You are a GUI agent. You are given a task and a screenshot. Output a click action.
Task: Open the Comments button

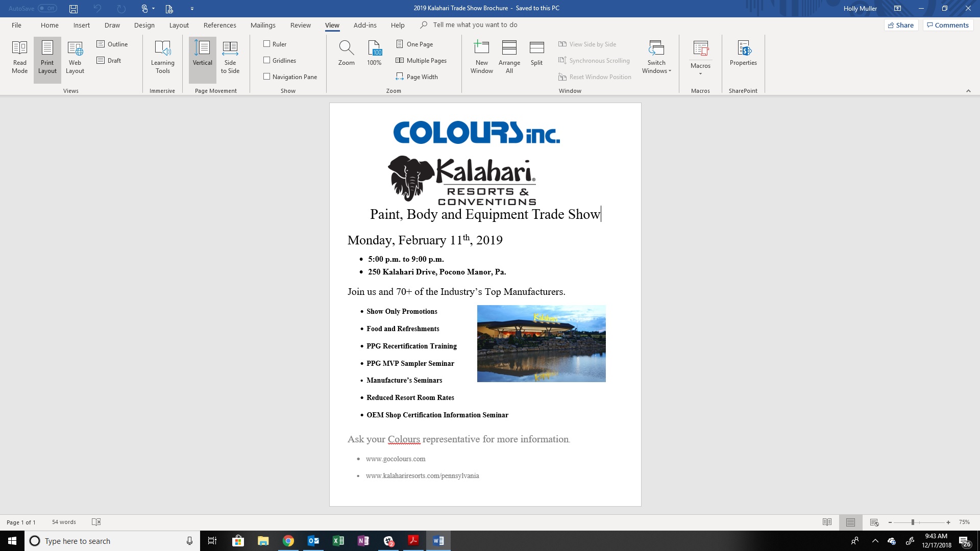[948, 25]
